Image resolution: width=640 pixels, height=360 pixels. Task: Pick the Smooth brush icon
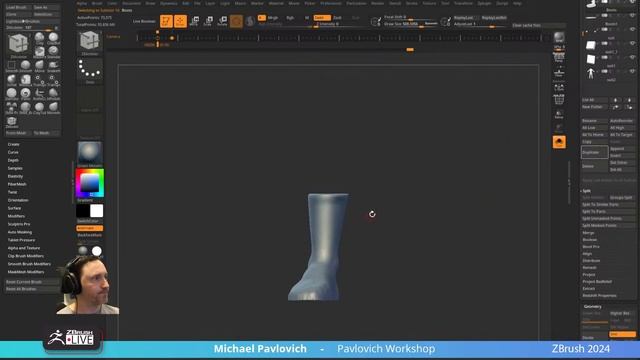tap(25, 66)
